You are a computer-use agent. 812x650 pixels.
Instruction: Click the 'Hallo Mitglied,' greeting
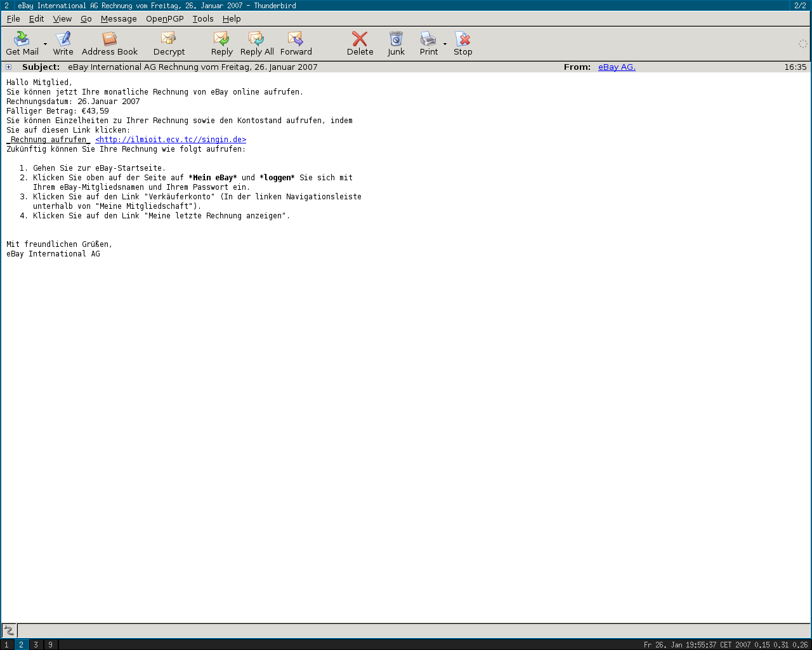coord(39,83)
